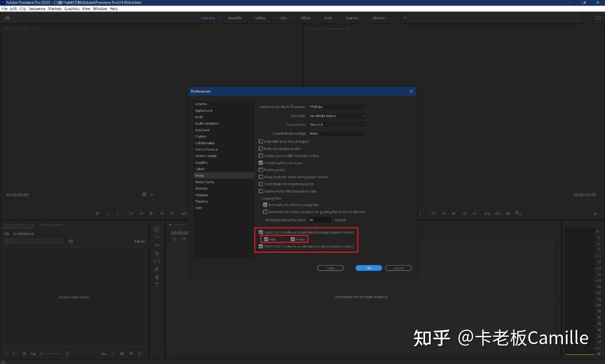The height and width of the screenshot is (364, 605).
Task: Click the Program Monitor button editor plus icon
Action: 595,214
